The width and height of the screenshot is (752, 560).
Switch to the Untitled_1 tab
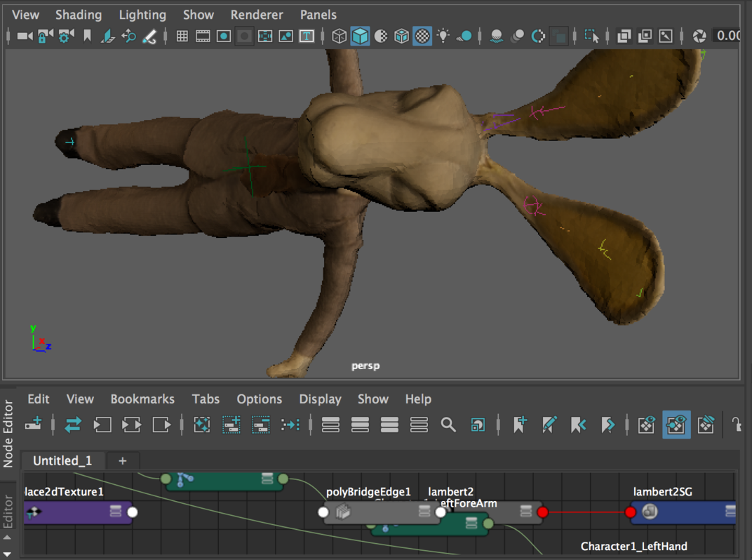pyautogui.click(x=62, y=460)
